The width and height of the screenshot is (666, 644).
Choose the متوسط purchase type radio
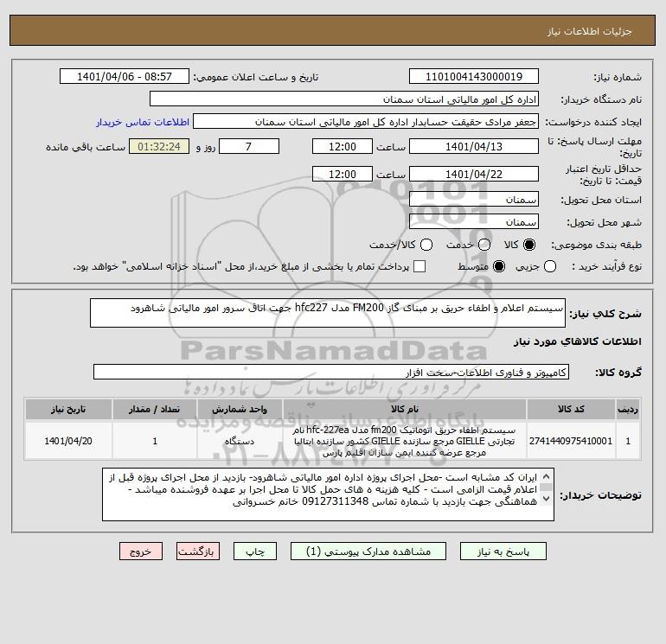(x=499, y=266)
